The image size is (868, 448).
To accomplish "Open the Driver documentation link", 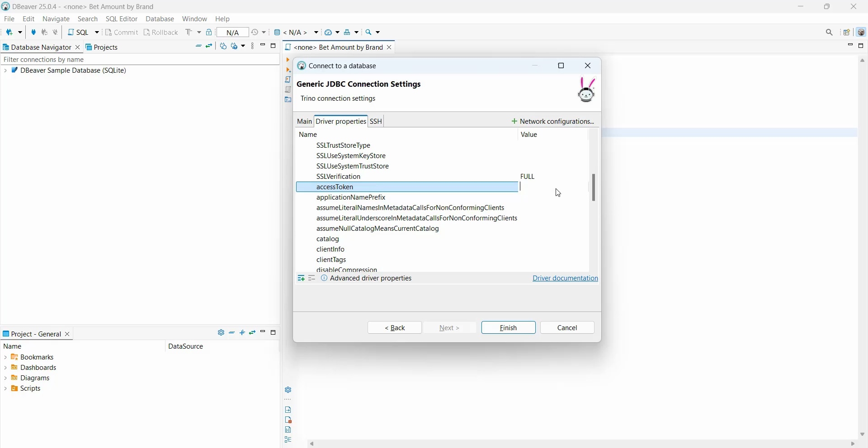I will click(565, 278).
